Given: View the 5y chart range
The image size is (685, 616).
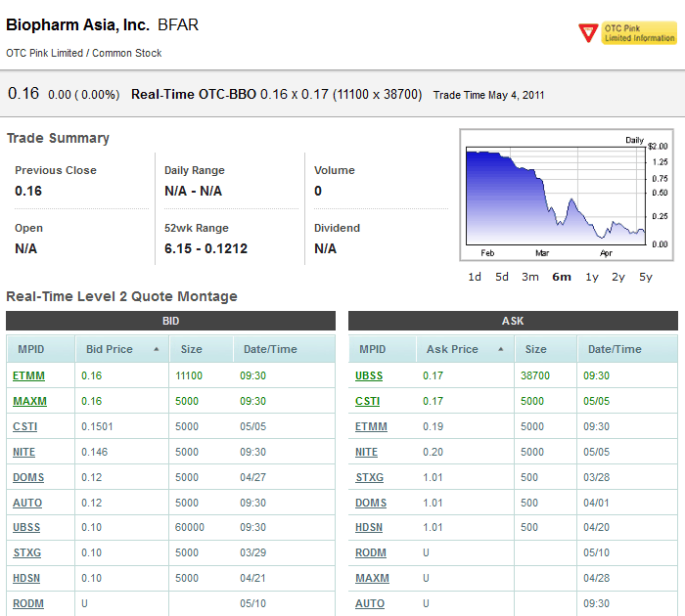Looking at the screenshot, I should 646,277.
